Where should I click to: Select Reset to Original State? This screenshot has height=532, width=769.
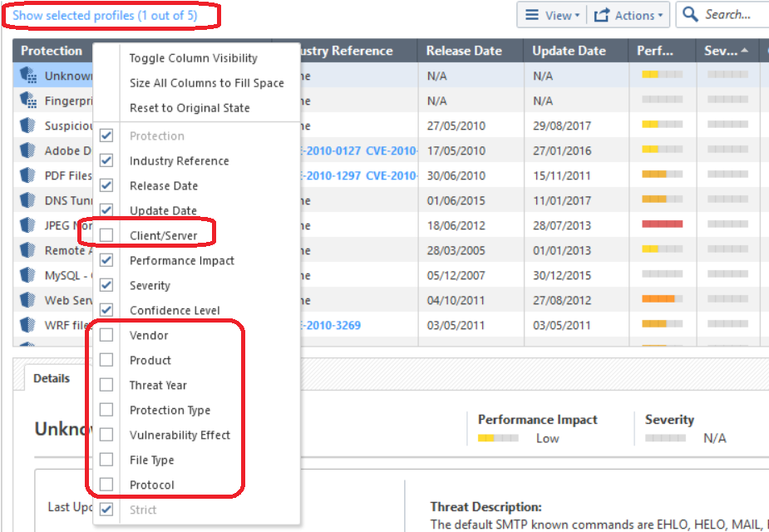tap(189, 108)
